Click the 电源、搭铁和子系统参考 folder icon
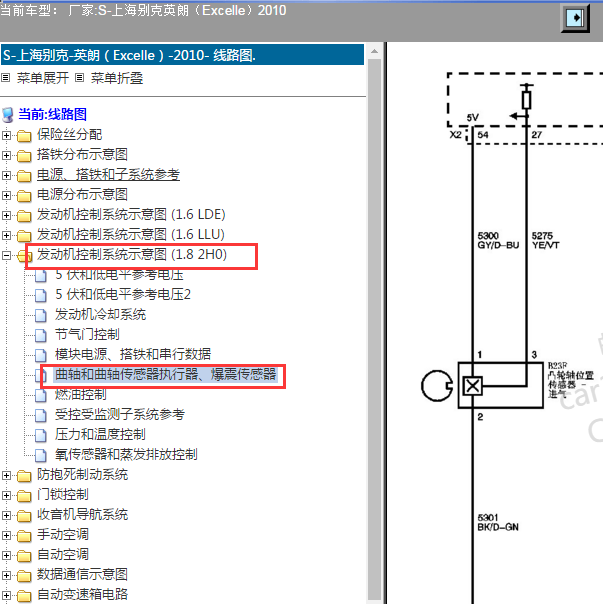 (x=24, y=176)
